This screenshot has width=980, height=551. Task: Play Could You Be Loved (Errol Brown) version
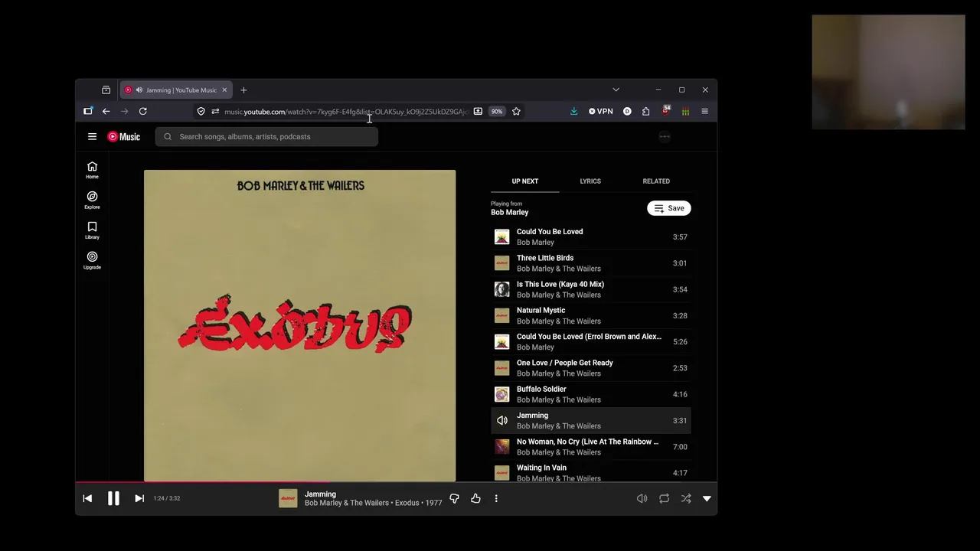(x=590, y=341)
